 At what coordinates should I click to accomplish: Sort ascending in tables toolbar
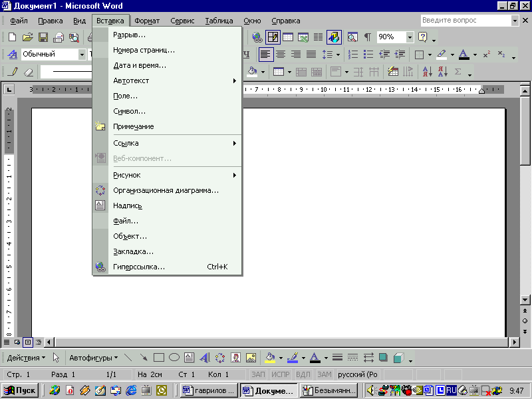click(427, 72)
